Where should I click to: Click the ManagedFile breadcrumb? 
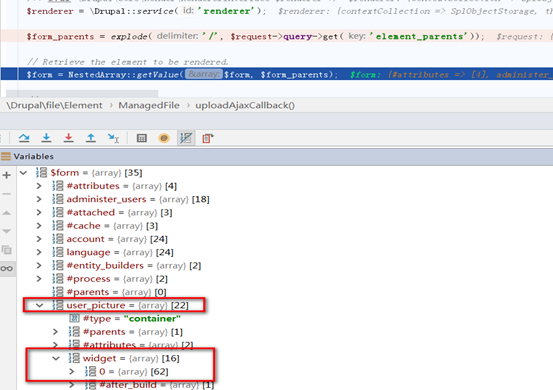tap(149, 105)
